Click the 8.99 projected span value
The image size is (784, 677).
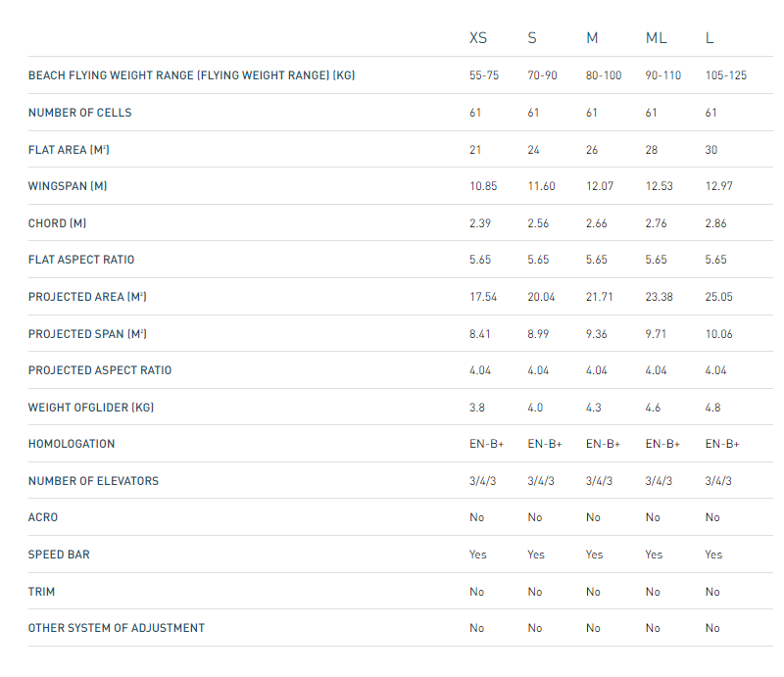[540, 334]
